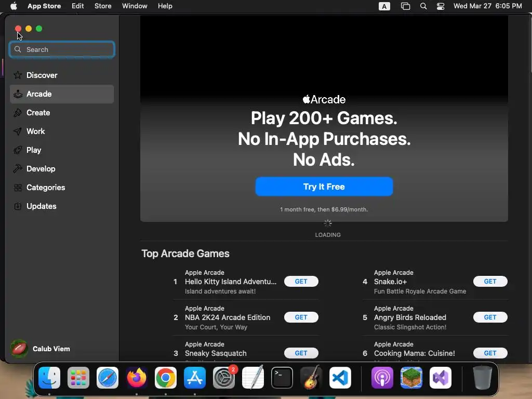Open the Window menu

tap(135, 6)
